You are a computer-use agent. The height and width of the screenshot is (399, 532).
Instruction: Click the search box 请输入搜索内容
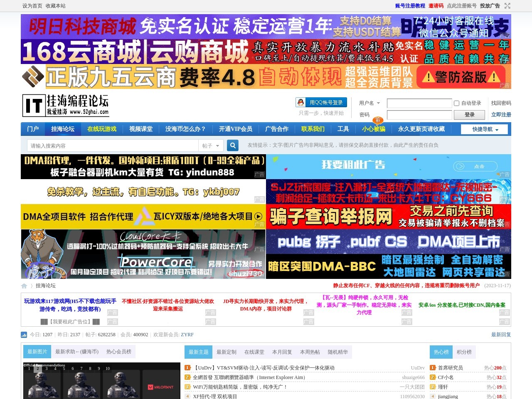coord(113,145)
